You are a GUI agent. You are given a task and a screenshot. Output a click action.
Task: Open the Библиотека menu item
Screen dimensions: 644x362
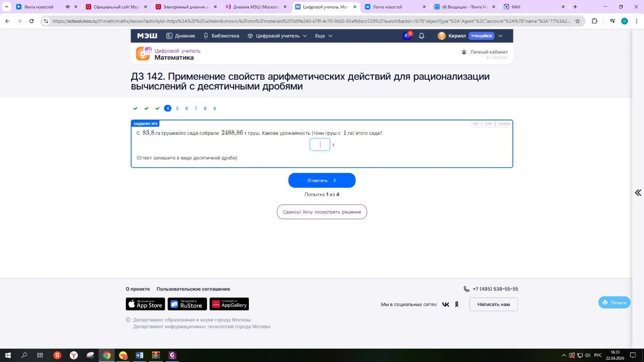point(221,36)
